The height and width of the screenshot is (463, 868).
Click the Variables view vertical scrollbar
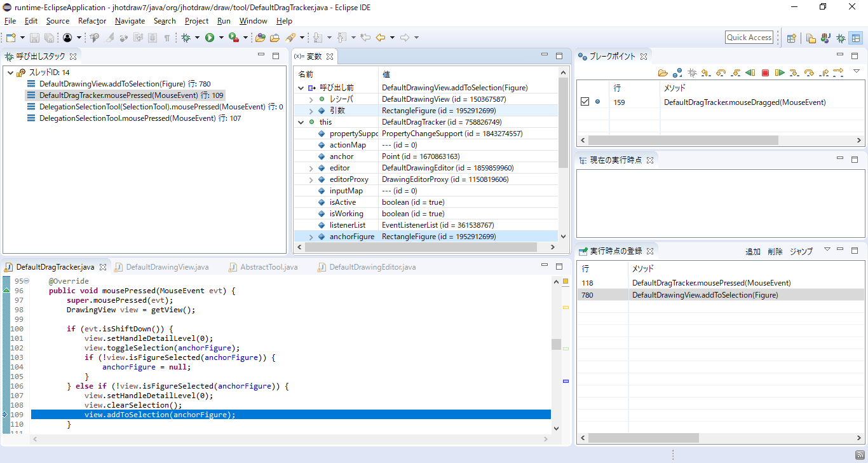564,154
